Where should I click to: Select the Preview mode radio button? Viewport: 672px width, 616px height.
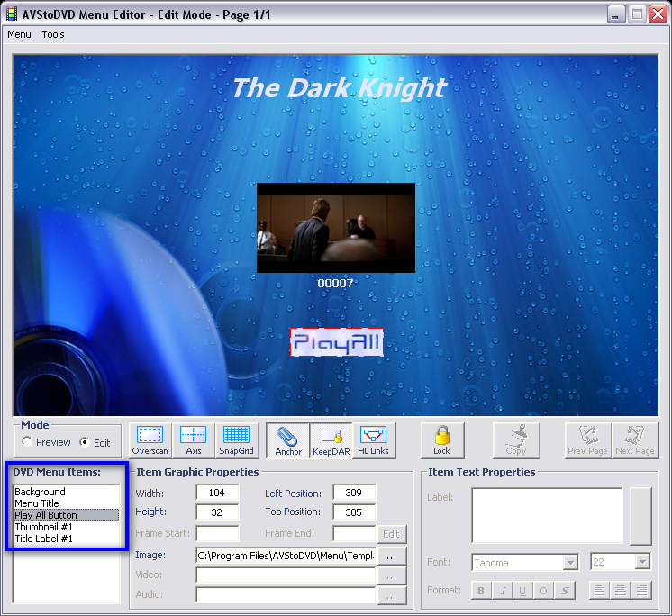(27, 441)
